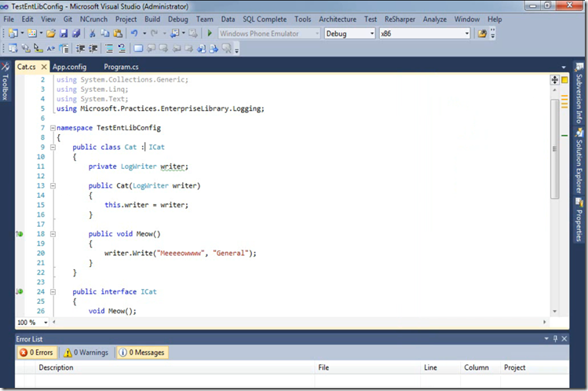Click the Find in Files folder icon
Screen dimensions: 588x391
(482, 34)
